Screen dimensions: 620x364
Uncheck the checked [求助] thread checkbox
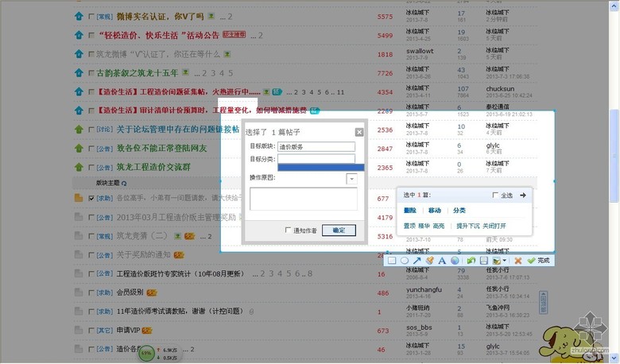(x=91, y=199)
